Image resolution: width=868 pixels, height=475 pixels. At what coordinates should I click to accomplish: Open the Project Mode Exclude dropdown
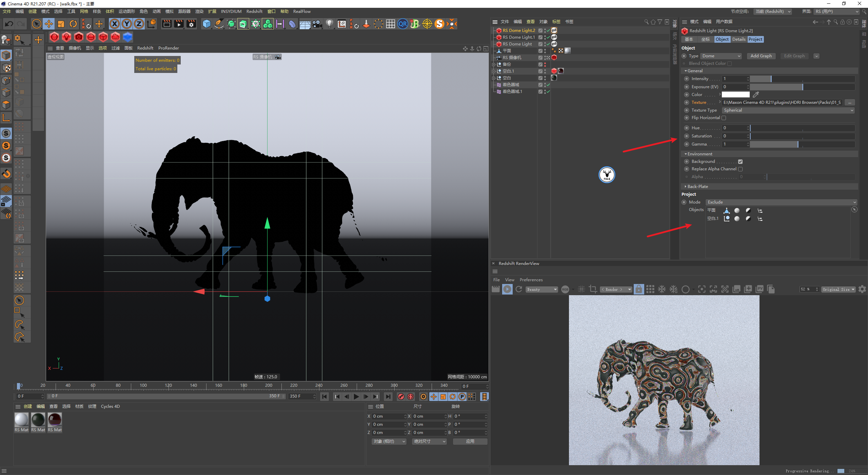tap(781, 202)
